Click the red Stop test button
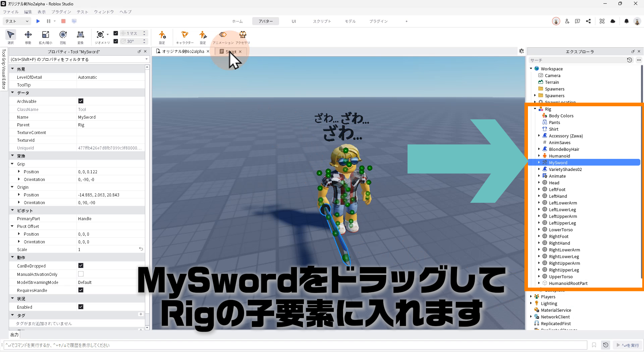This screenshot has width=644, height=362. click(63, 21)
